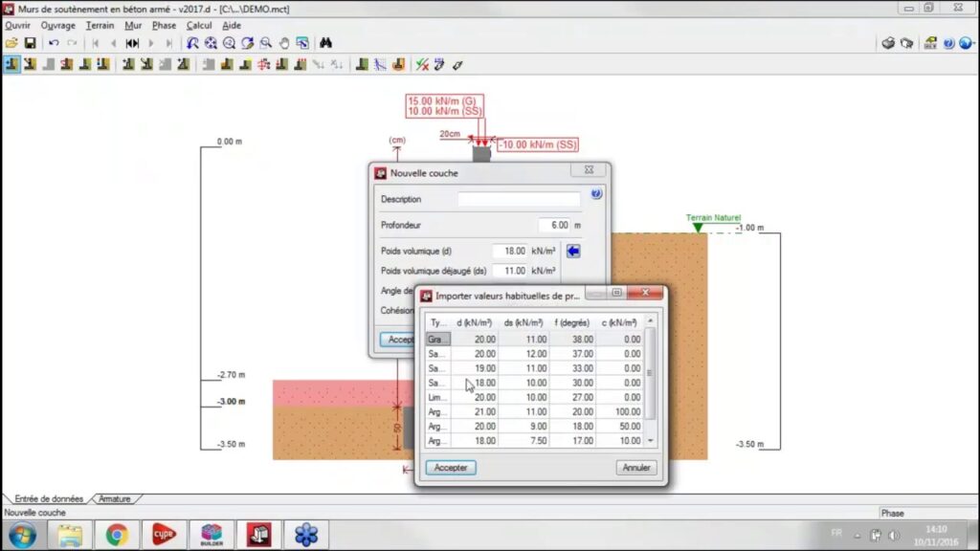The width and height of the screenshot is (980, 551).
Task: Open CYPE app from the taskbar
Action: [x=165, y=534]
